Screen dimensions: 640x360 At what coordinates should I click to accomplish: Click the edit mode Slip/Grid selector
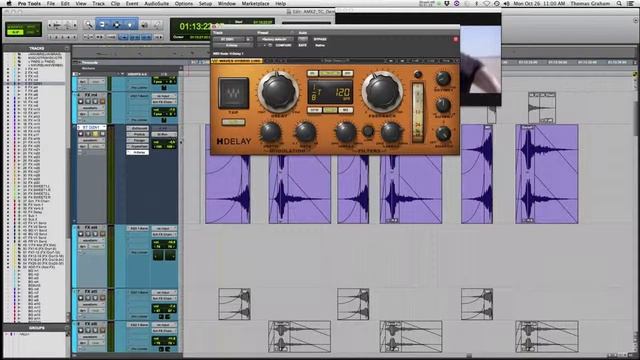pyautogui.click(x=24, y=29)
